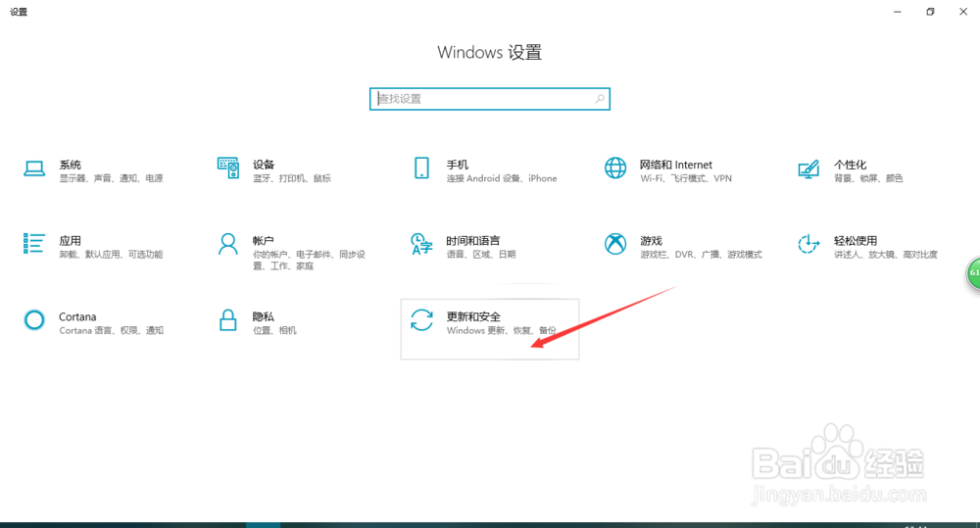This screenshot has width=980, height=528.
Task: Click description 语音、区域、日期
Action: pos(481,255)
